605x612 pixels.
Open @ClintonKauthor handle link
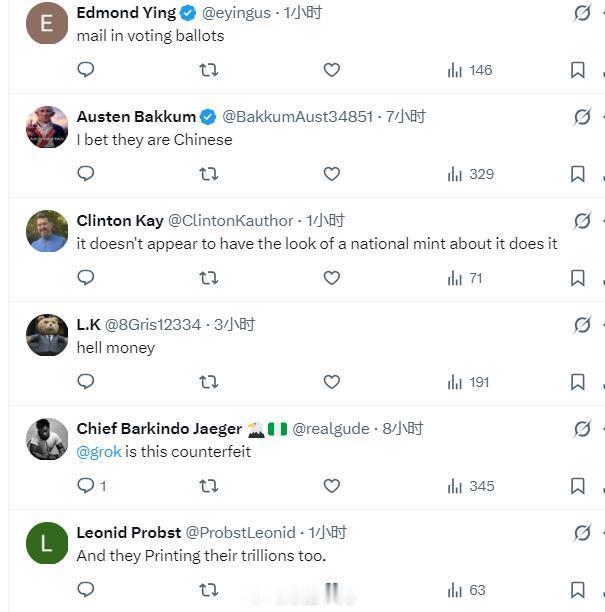tap(230, 221)
